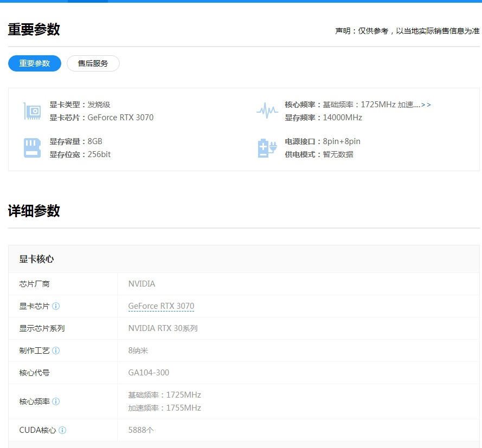
Task: Select the 8纳米 process value
Action: [x=138, y=350]
